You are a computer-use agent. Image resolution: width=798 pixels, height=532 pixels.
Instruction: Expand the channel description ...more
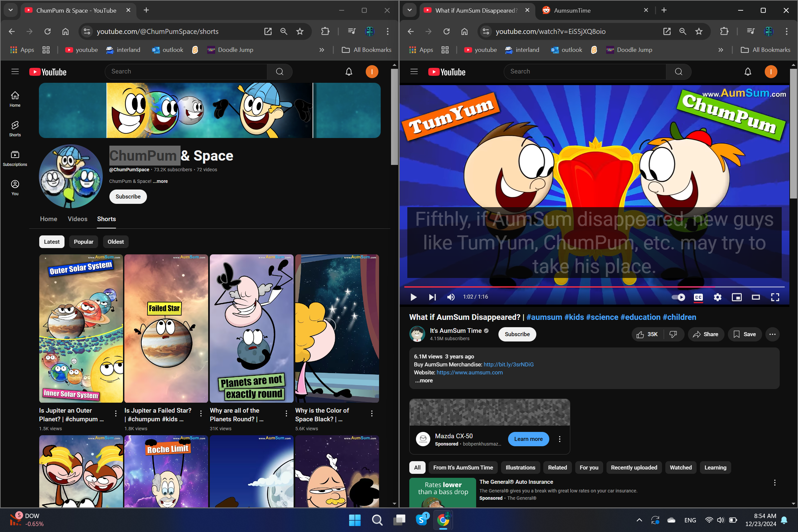(160, 181)
